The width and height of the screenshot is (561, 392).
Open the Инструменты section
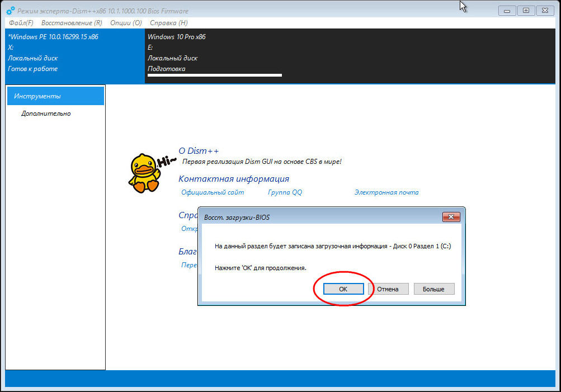point(55,96)
